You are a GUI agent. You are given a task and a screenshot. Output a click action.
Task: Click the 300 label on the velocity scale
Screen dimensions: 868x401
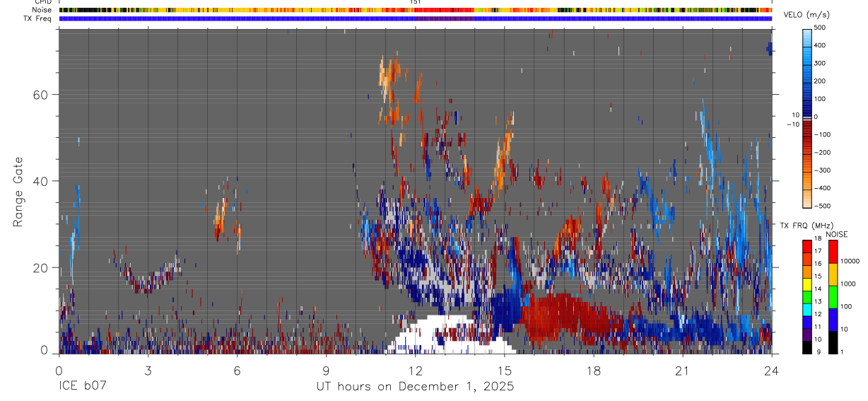(821, 63)
